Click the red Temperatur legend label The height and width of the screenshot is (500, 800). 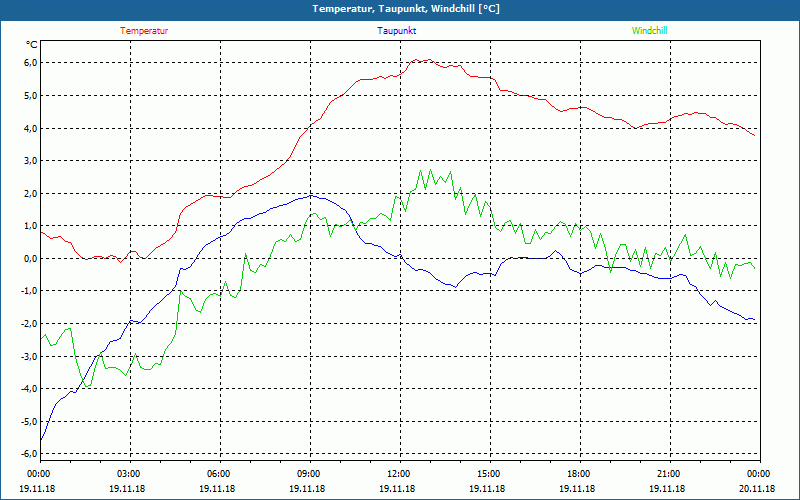(144, 31)
